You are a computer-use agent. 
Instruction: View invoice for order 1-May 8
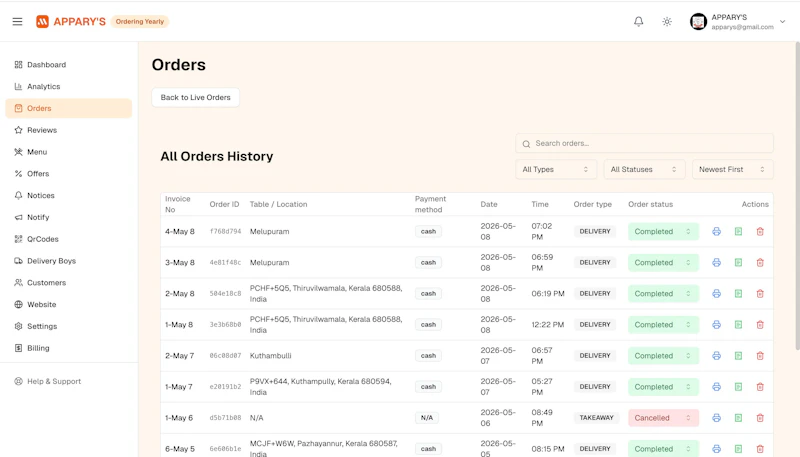(x=738, y=325)
